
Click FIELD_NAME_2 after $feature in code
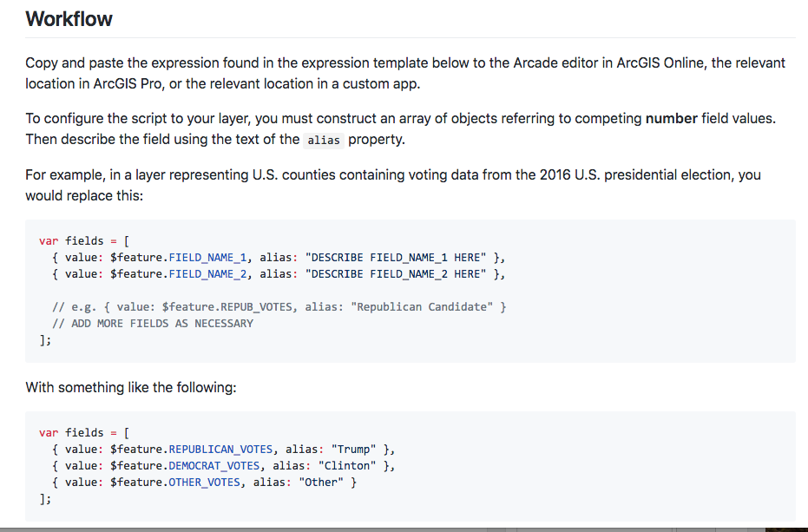click(207, 273)
